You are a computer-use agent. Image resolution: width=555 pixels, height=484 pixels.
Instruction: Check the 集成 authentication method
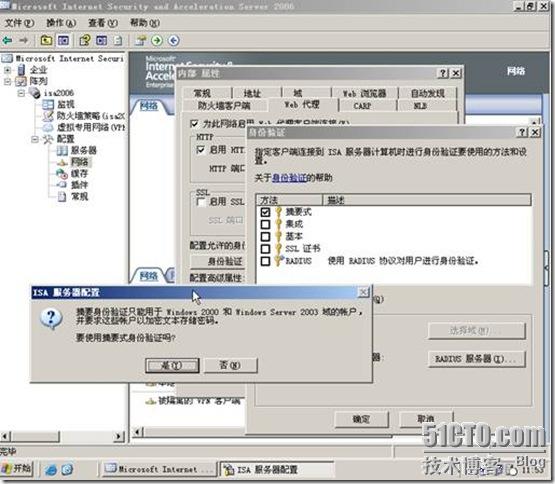coord(265,224)
